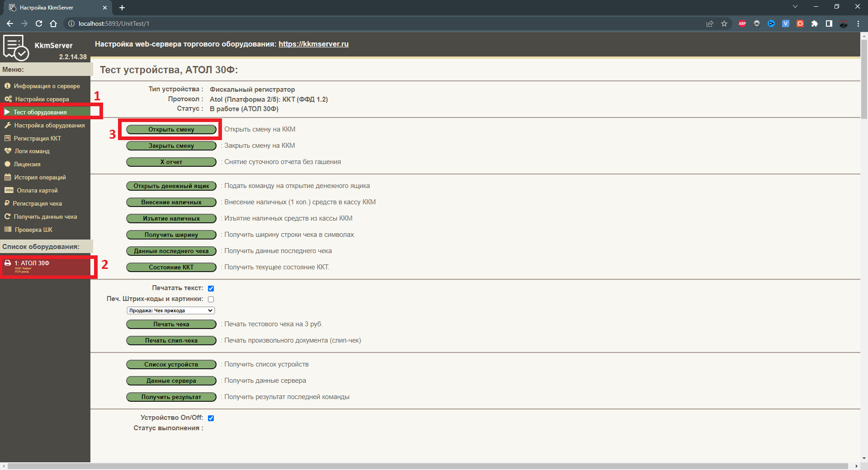Toggle the 'Печатать текст' checkbox

click(x=211, y=288)
